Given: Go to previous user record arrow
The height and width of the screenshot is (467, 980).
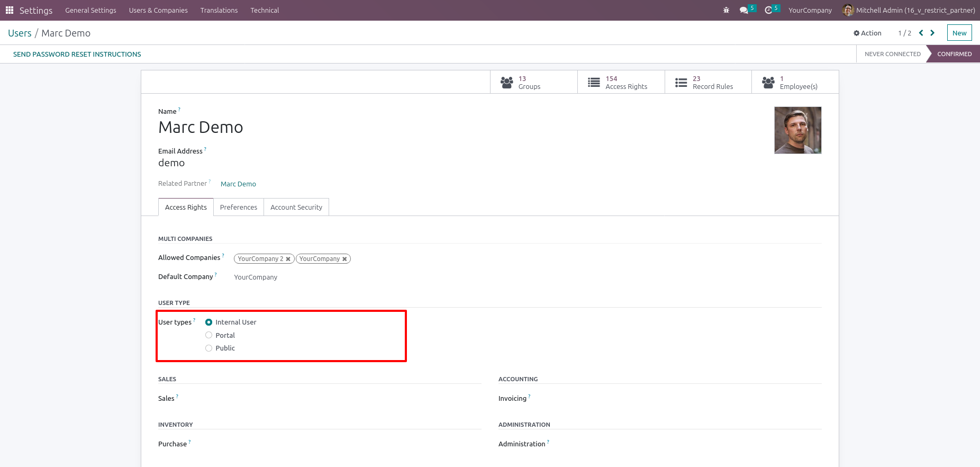Looking at the screenshot, I should click(921, 33).
